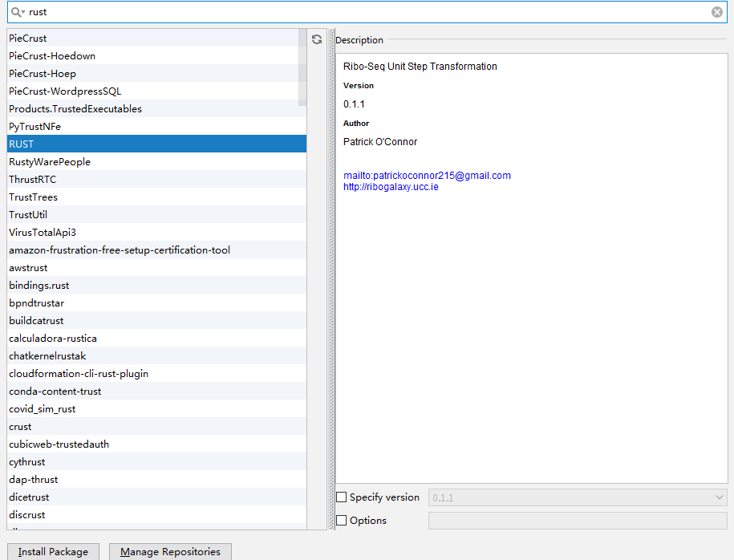Image resolution: width=734 pixels, height=560 pixels.
Task: Enable the Specify version checkbox
Action: coord(342,497)
